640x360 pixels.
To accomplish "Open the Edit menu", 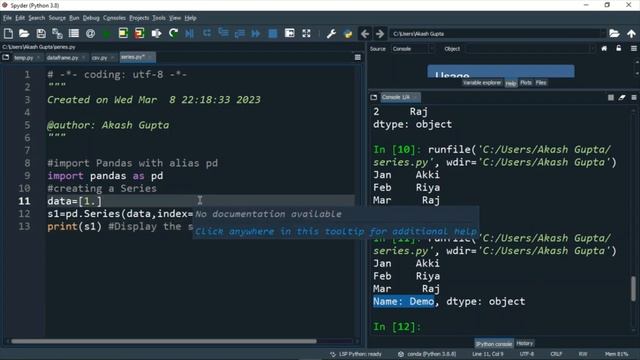I will (20, 18).
